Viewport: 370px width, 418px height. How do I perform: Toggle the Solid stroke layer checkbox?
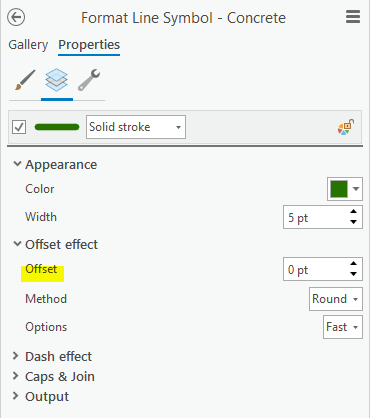click(19, 127)
